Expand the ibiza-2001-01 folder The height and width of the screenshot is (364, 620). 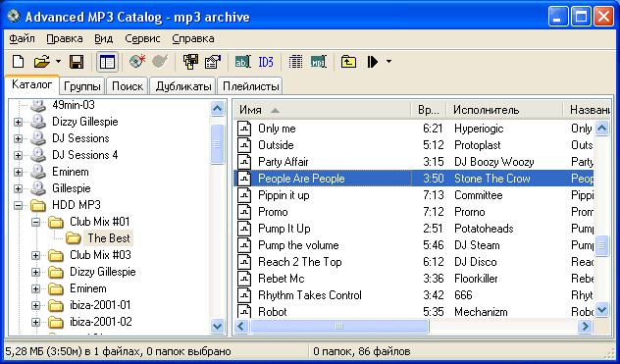pos(35,305)
